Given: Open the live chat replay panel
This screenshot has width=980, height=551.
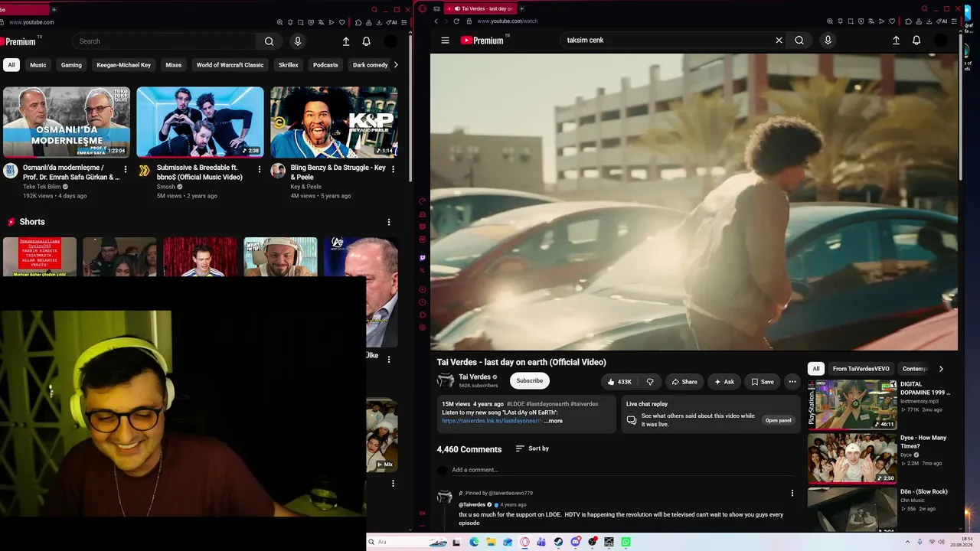Looking at the screenshot, I should (778, 420).
